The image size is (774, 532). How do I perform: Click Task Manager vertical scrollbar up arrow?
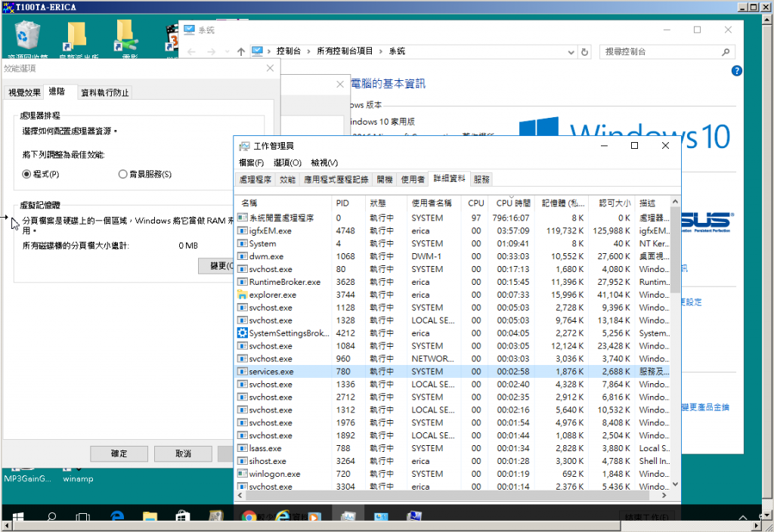tap(675, 202)
